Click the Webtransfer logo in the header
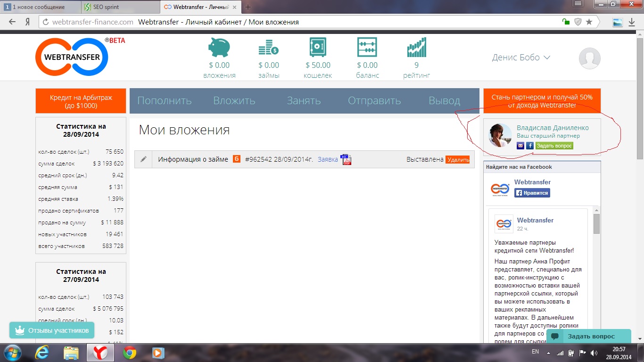Viewport: 644px width, 362px height. (x=72, y=57)
